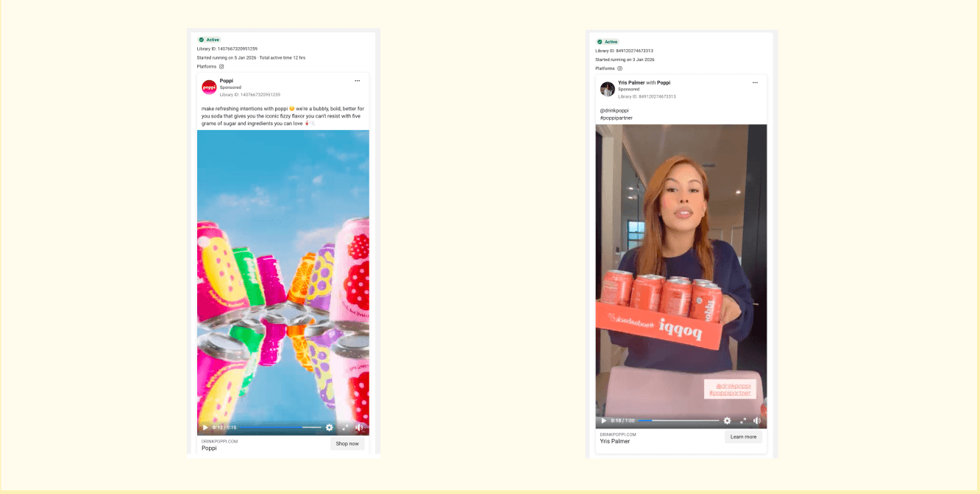The image size is (980, 494).
Task: Click the Learn more button
Action: coord(743,437)
